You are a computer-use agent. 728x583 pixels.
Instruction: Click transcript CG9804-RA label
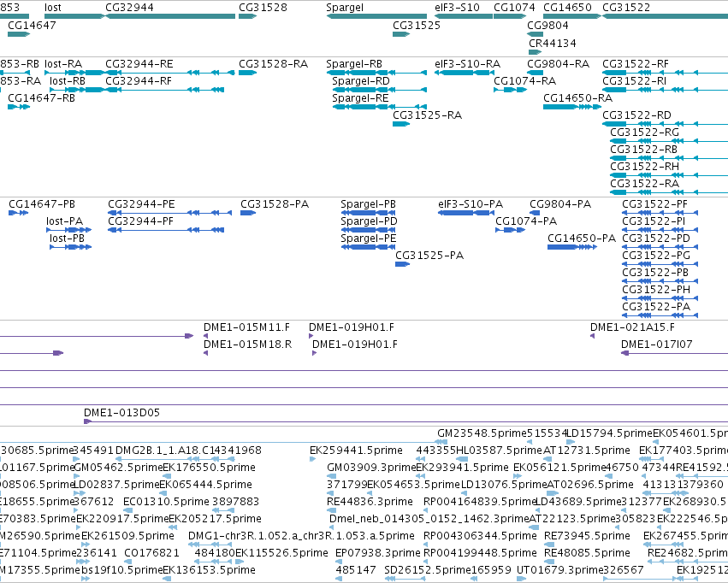(x=558, y=63)
